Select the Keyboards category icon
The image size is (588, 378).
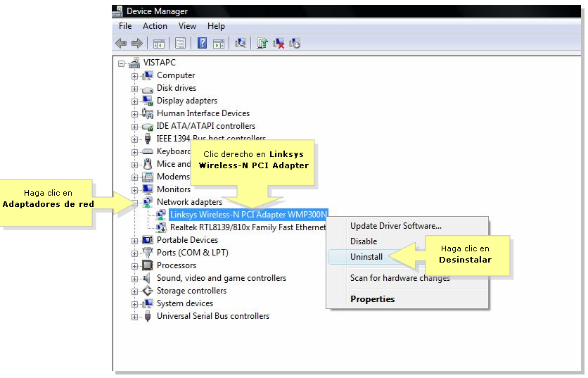pyautogui.click(x=148, y=151)
